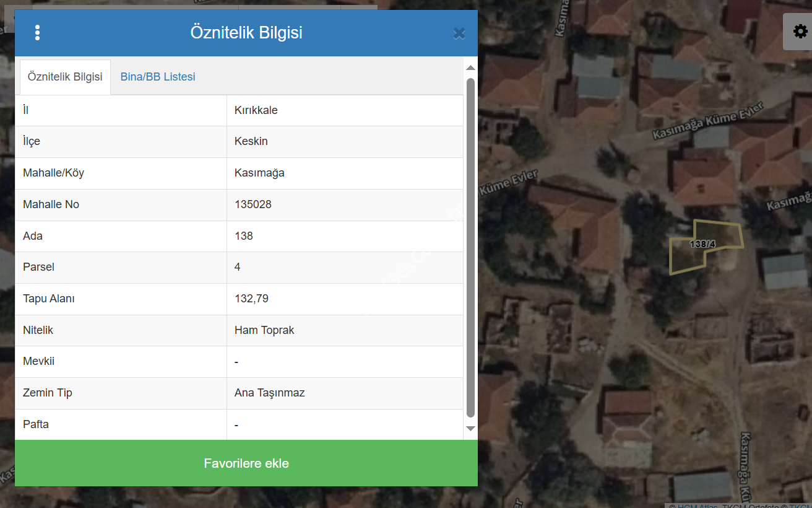
Task: Switch to Bina/BB Listesi tab
Action: pos(158,77)
